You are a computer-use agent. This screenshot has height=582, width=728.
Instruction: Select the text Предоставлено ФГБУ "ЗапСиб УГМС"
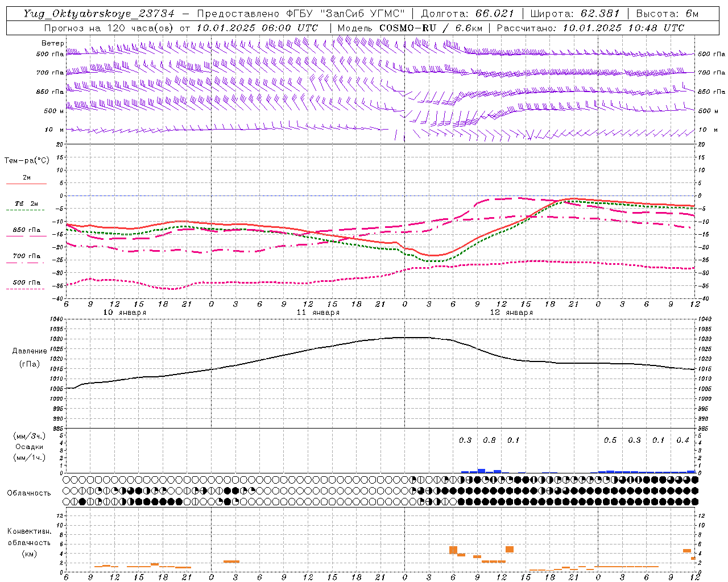pyautogui.click(x=301, y=14)
